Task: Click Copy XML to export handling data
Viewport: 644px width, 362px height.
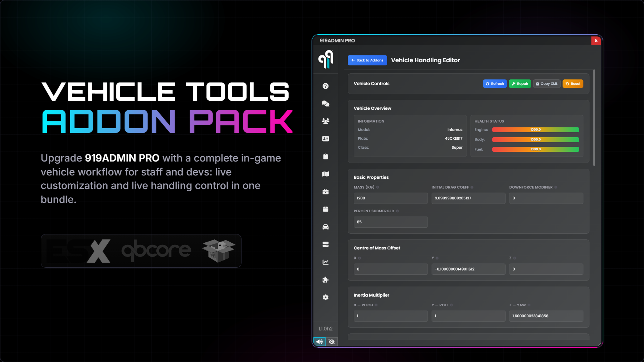Action: (x=546, y=83)
